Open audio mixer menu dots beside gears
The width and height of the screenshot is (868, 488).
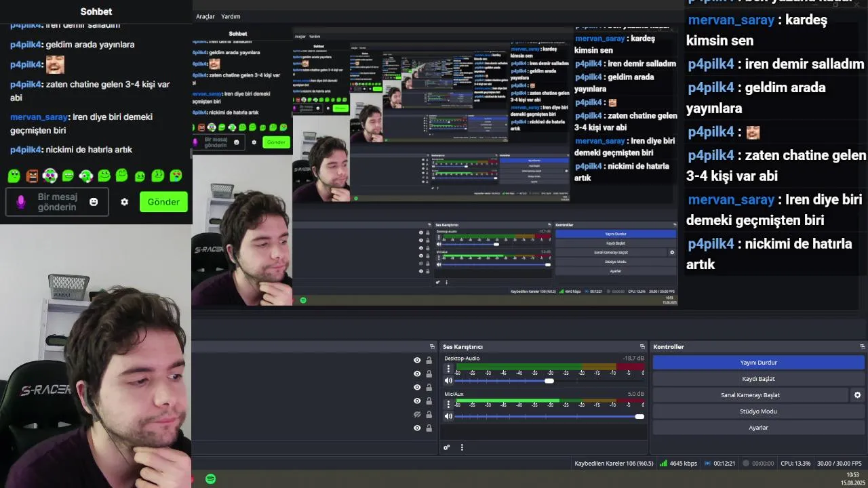click(x=462, y=447)
